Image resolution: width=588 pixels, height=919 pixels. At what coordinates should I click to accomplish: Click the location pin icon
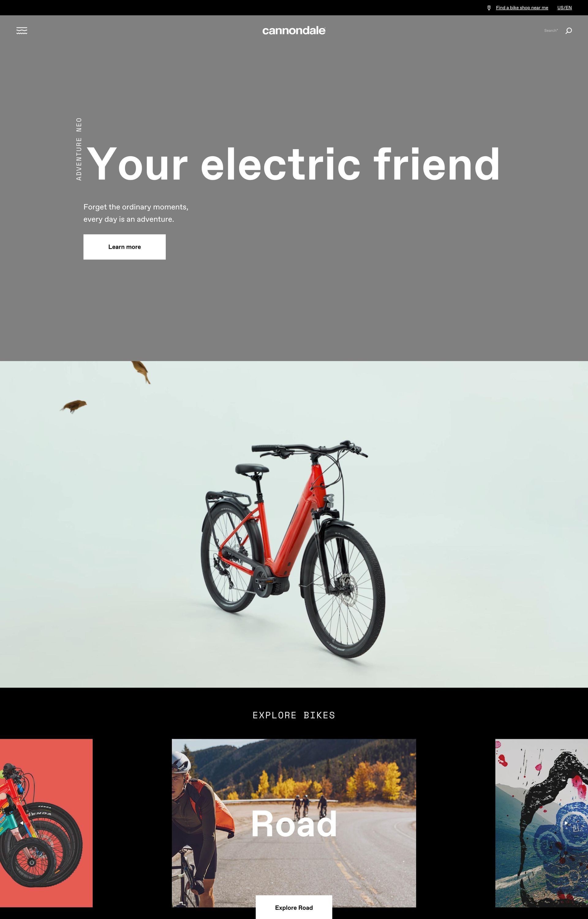click(x=489, y=8)
